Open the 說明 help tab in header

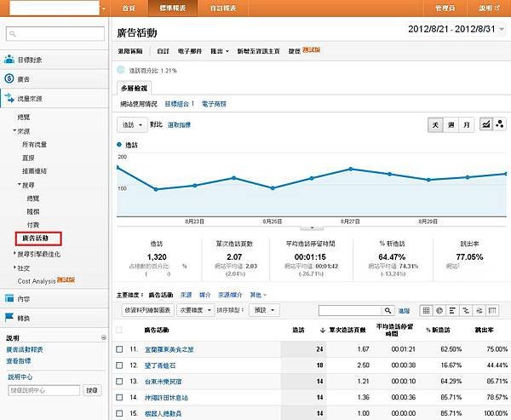coord(489,9)
